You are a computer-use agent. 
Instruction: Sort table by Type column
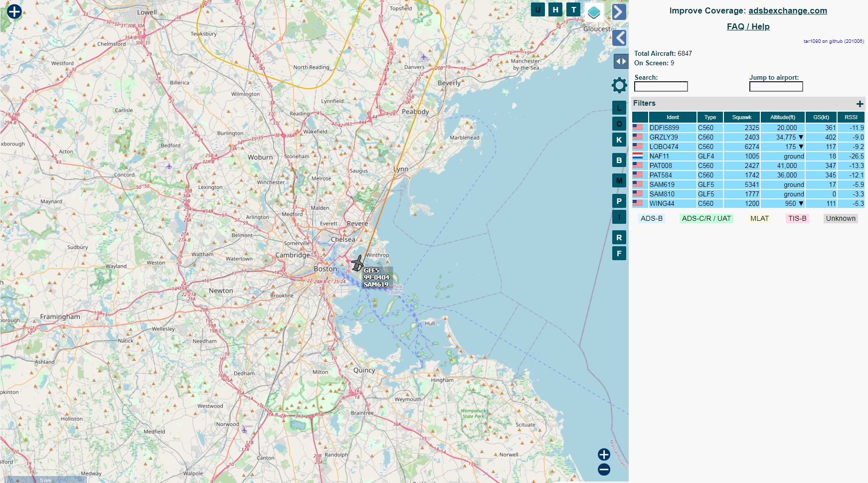[710, 117]
